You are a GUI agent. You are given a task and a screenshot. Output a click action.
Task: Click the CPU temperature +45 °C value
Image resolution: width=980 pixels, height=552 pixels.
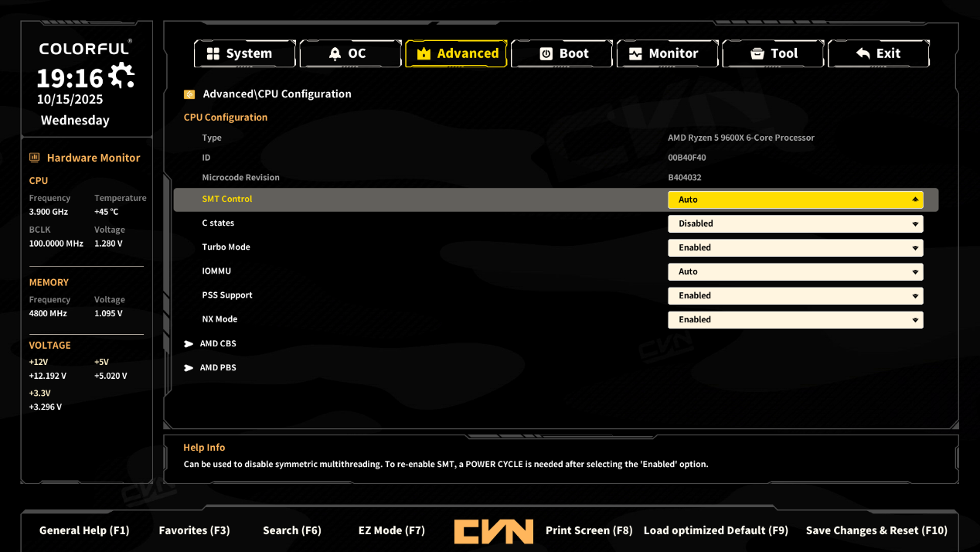point(107,212)
